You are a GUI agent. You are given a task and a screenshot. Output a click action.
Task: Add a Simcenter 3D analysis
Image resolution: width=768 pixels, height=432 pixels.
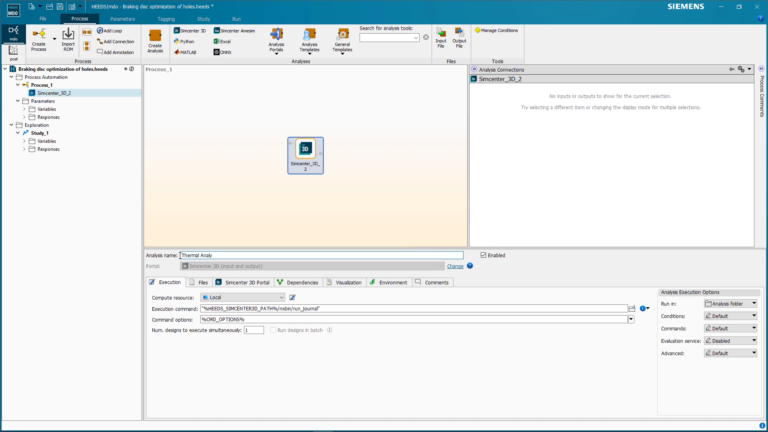click(x=190, y=30)
